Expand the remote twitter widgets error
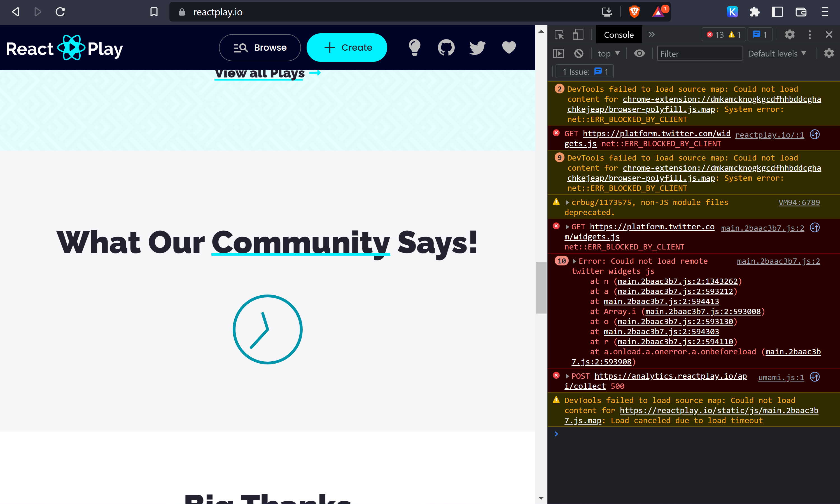This screenshot has height=504, width=840. pyautogui.click(x=574, y=261)
